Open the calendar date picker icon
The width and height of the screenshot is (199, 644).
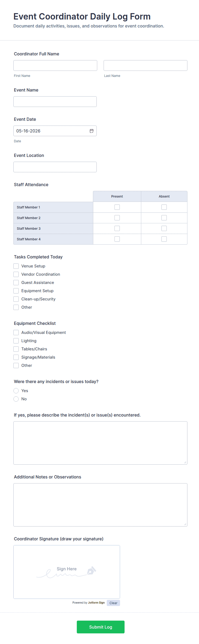click(x=92, y=131)
